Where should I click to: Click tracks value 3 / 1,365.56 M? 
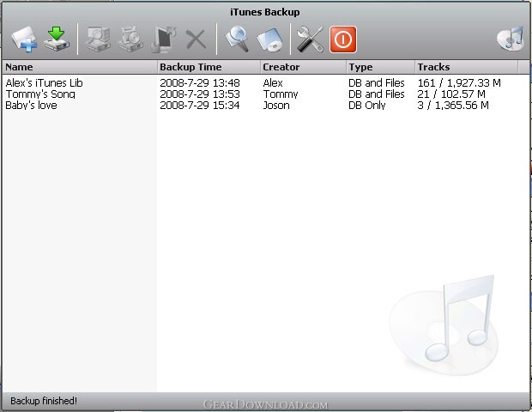(x=453, y=106)
